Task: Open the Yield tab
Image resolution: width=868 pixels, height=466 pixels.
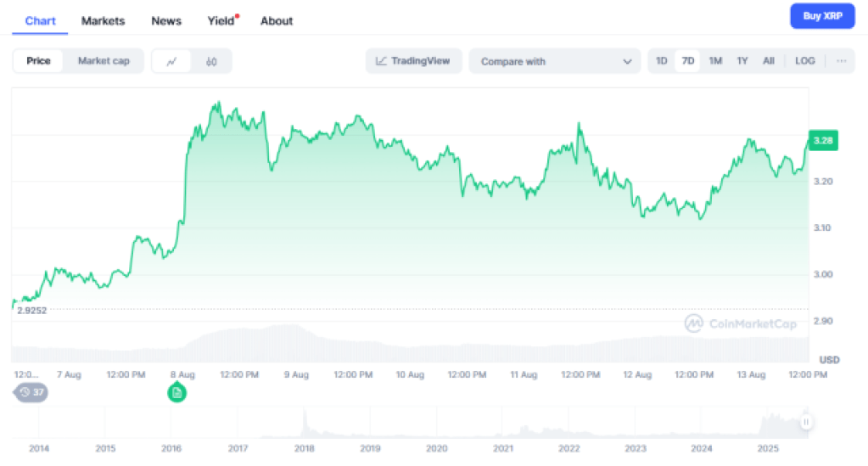Action: click(x=221, y=20)
